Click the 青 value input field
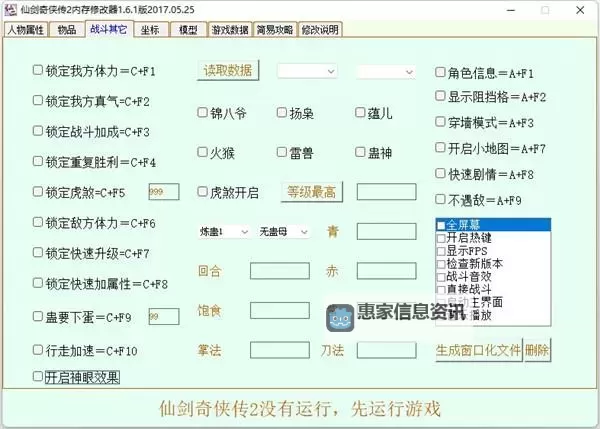 tap(386, 232)
